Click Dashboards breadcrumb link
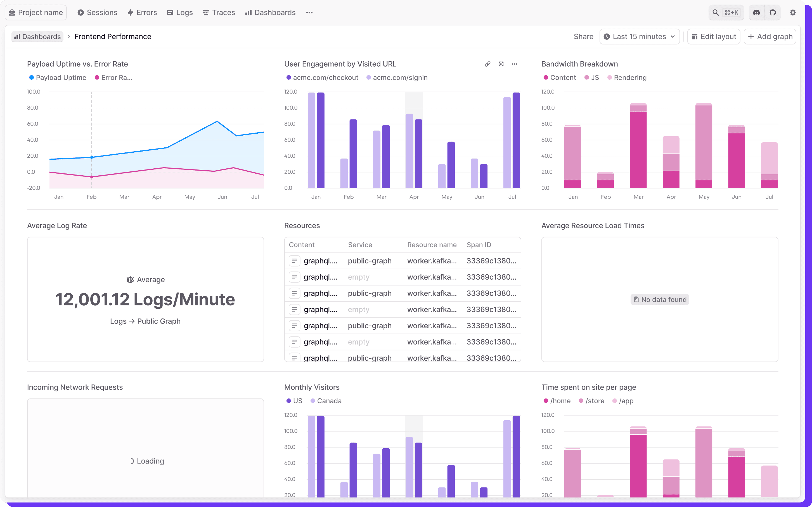 [37, 37]
